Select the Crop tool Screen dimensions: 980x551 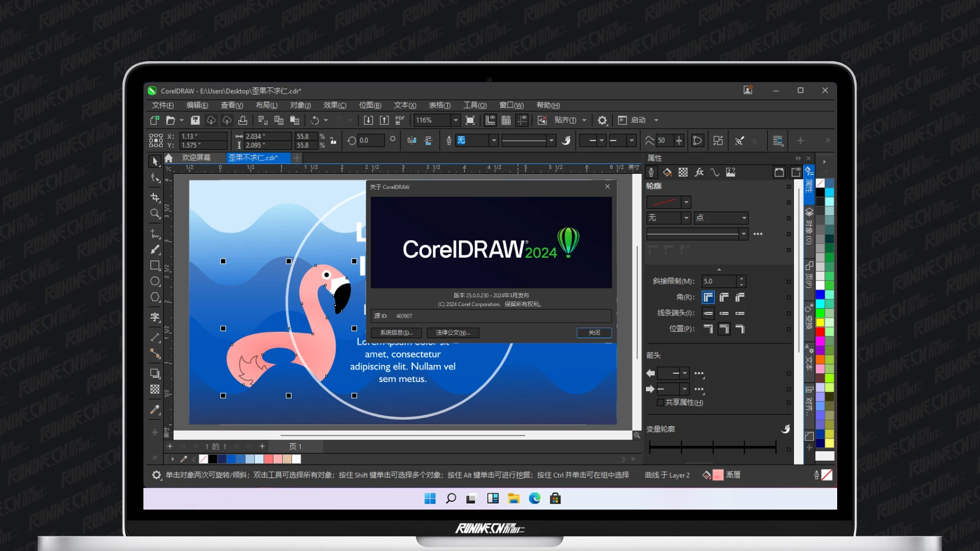click(155, 197)
